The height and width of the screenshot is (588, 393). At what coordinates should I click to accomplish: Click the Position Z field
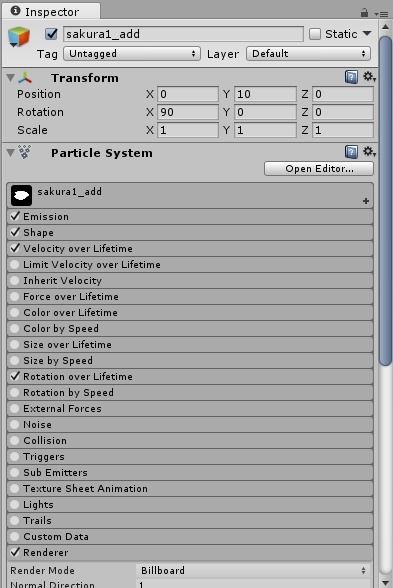click(x=343, y=94)
